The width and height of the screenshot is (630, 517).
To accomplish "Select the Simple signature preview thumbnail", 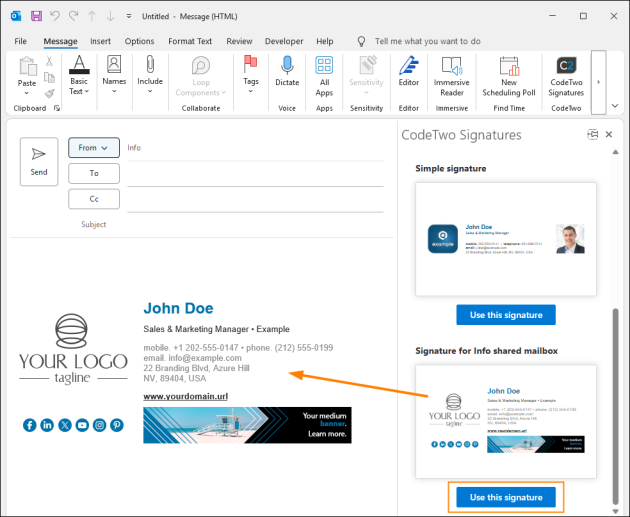I will pos(506,239).
